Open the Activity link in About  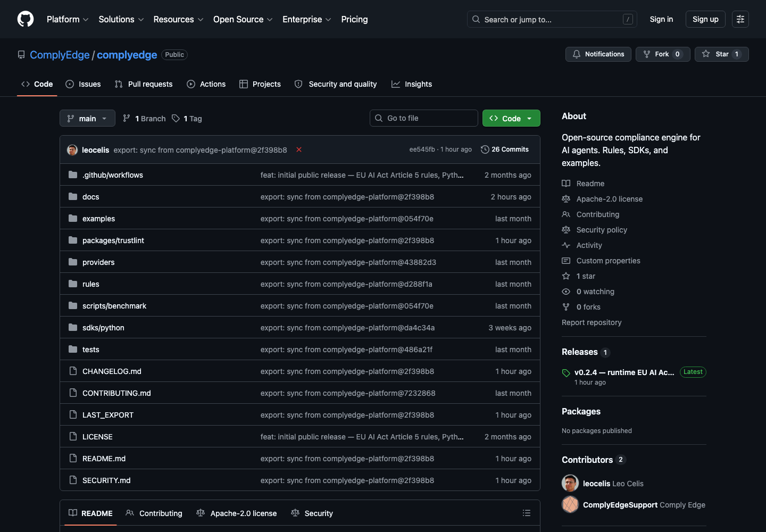coord(582,245)
